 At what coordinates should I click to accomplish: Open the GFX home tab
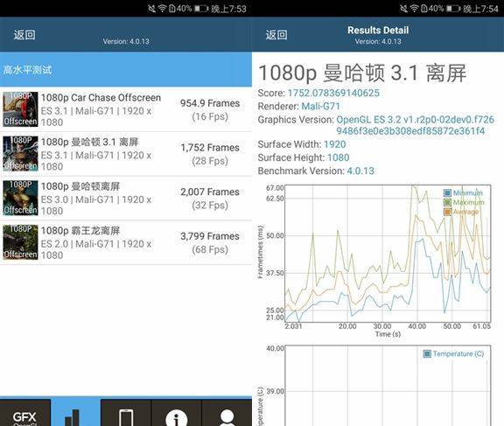coord(25,413)
